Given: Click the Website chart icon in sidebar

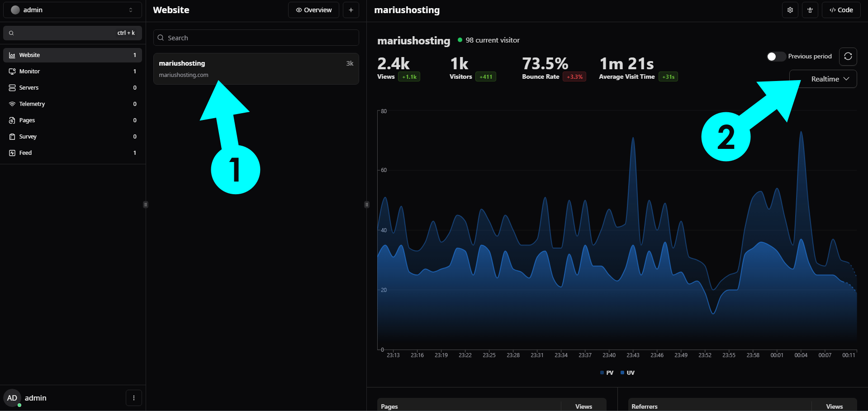Looking at the screenshot, I should tap(12, 55).
